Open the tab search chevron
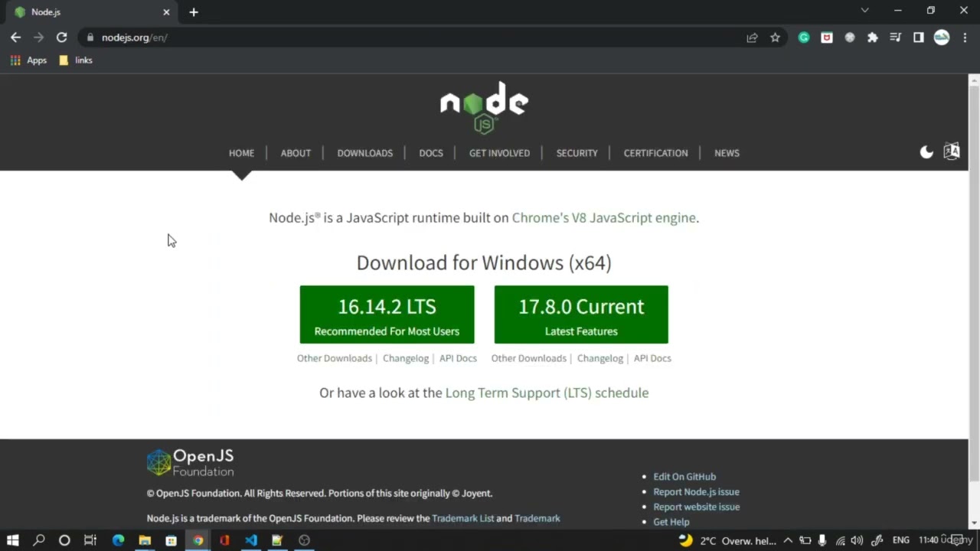 (x=864, y=11)
